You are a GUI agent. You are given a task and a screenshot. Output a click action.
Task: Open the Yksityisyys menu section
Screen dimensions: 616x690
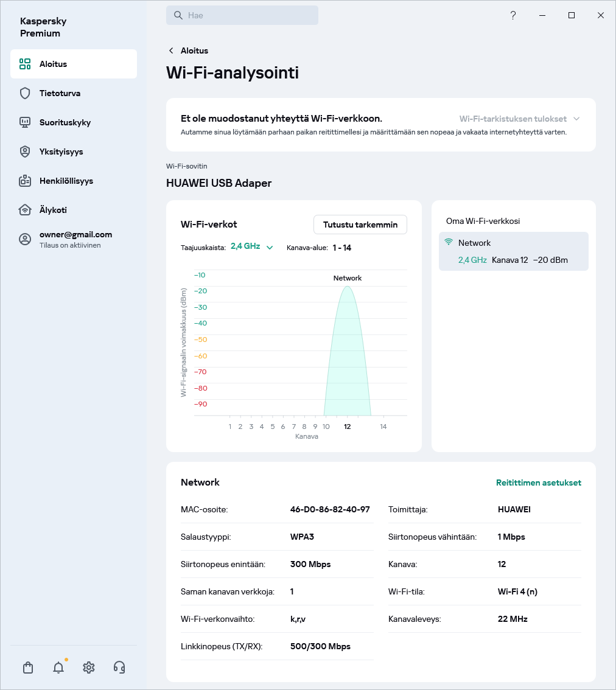point(61,152)
